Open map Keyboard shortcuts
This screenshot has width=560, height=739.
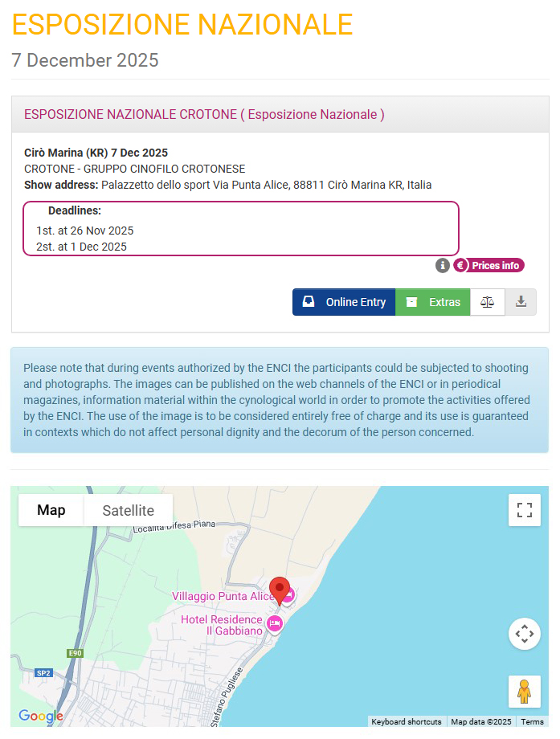(407, 721)
